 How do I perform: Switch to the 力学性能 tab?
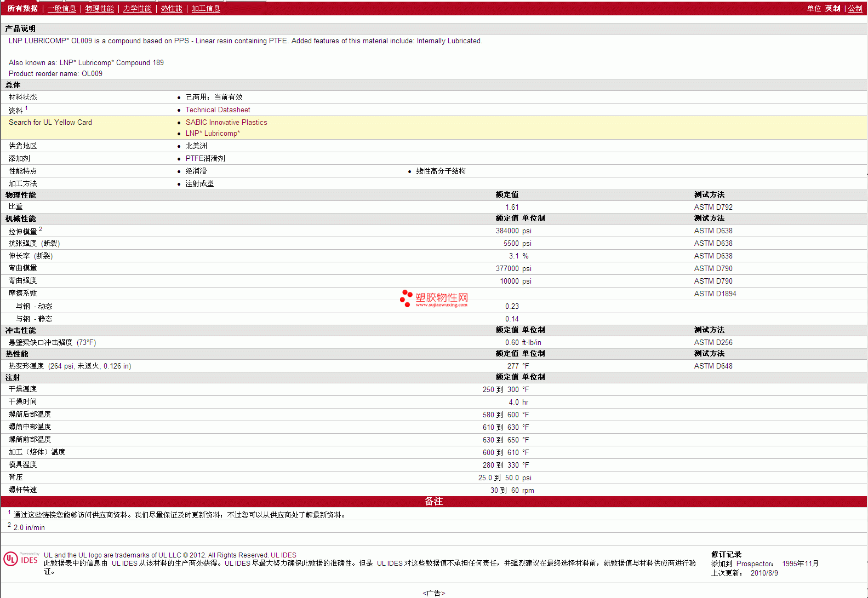pos(137,8)
